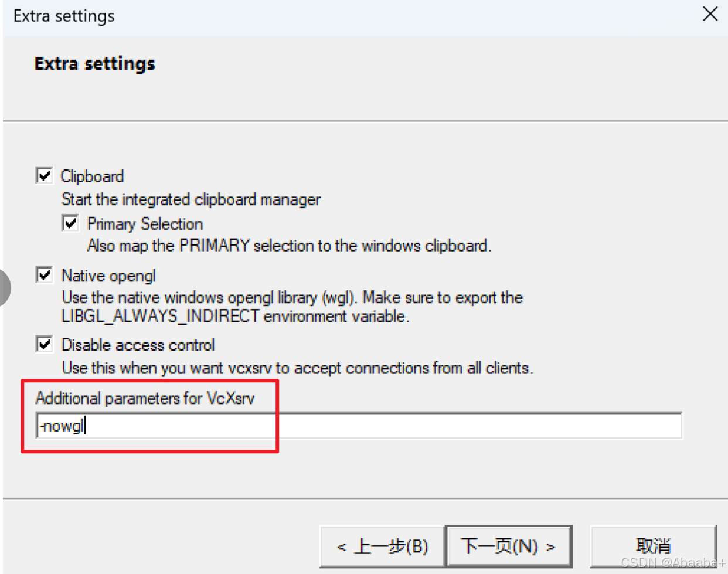Go back with the 上一步(B) button
This screenshot has height=574, width=728.
[382, 546]
